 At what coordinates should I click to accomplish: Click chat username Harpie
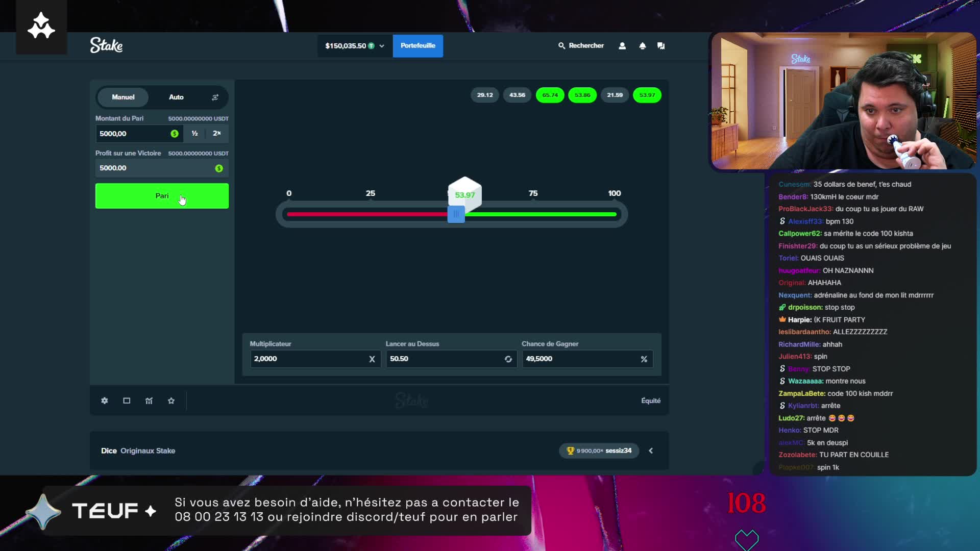pos(800,320)
